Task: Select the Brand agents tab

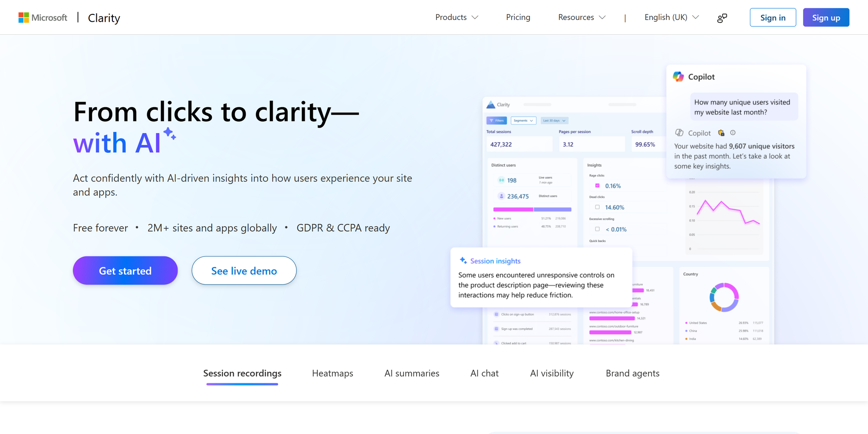Action: pyautogui.click(x=632, y=373)
